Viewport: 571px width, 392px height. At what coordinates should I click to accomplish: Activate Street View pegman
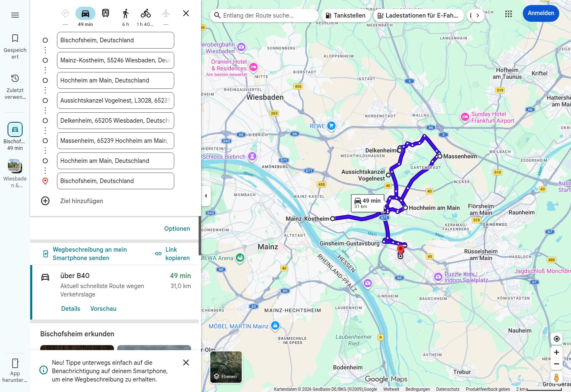point(557,377)
